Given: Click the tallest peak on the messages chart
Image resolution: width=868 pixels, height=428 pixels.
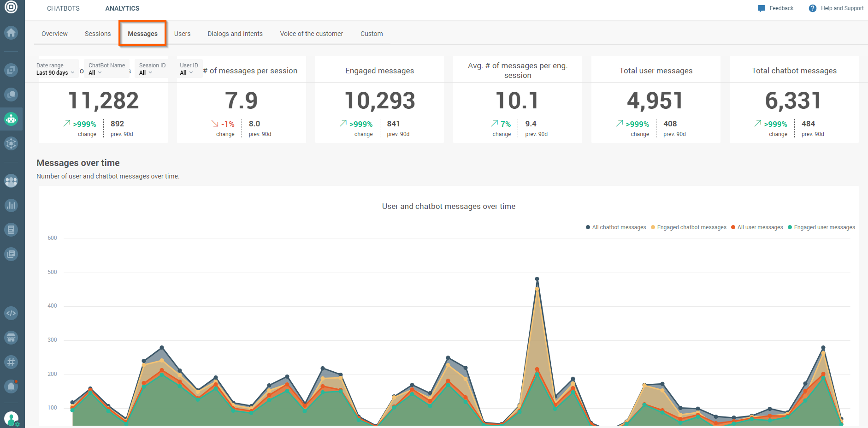Looking at the screenshot, I should (536, 279).
